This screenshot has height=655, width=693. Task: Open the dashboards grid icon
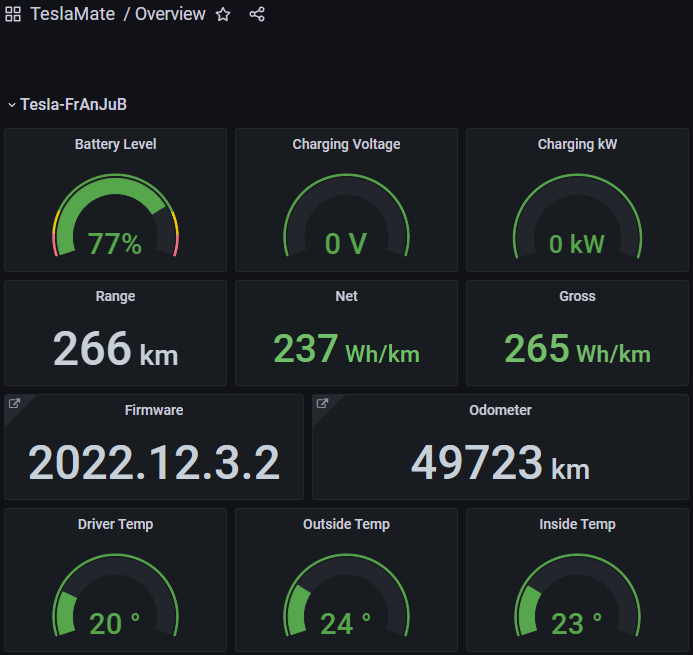13,14
